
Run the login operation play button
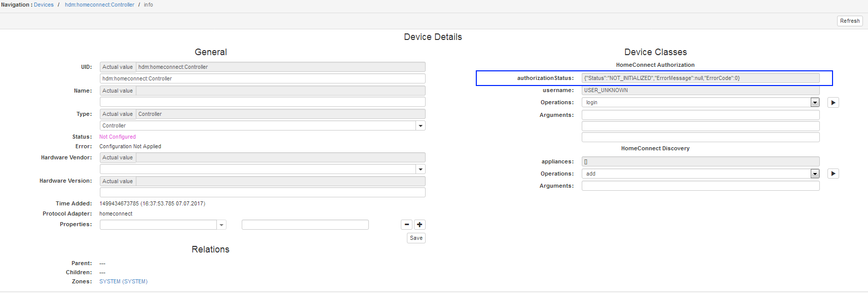pos(833,103)
